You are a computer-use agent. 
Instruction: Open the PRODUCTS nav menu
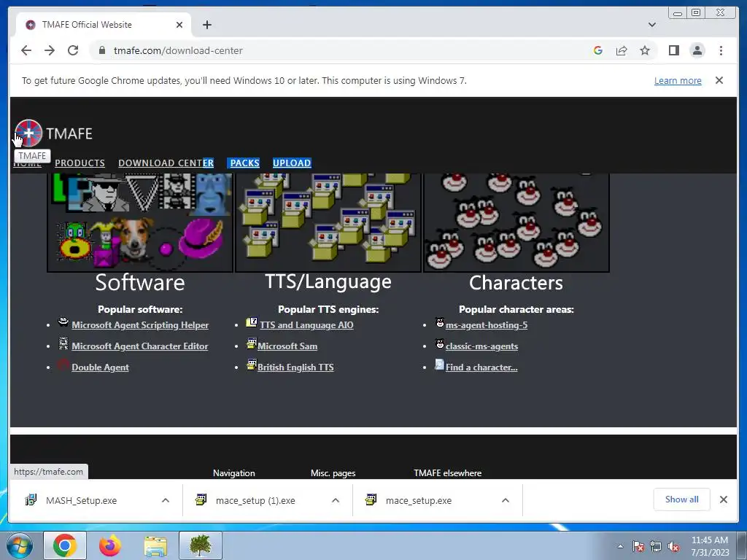[x=80, y=163]
